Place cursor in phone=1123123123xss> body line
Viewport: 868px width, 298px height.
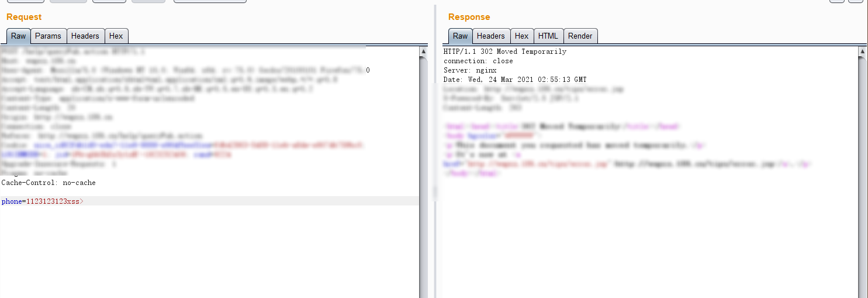point(42,201)
